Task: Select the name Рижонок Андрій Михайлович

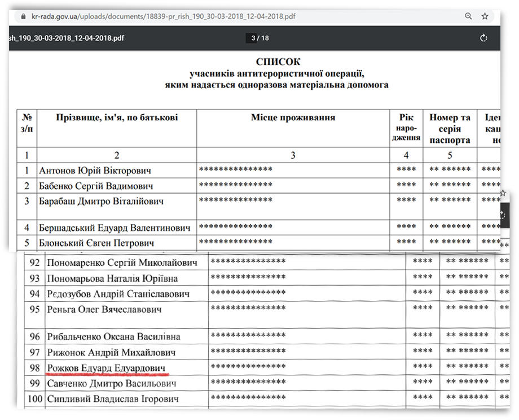Action: pyautogui.click(x=111, y=352)
